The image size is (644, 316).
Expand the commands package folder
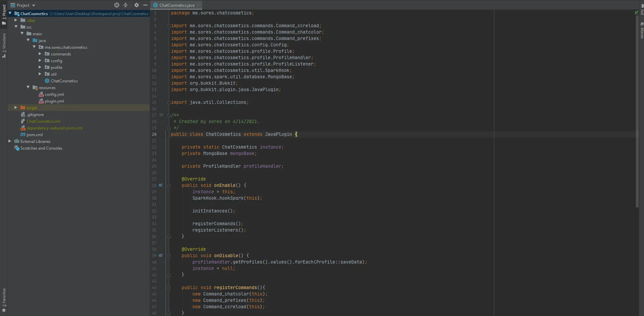point(40,54)
